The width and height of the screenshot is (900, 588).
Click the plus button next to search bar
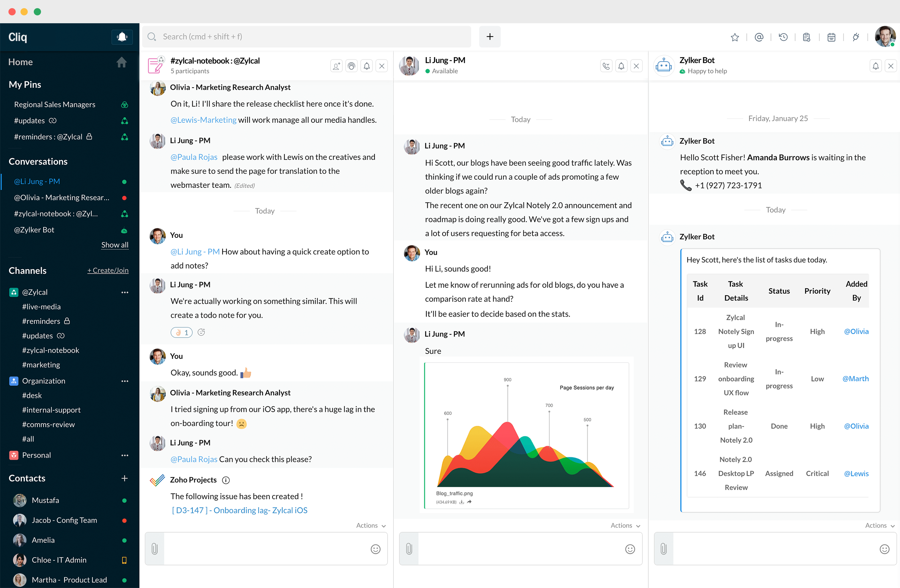[490, 37]
